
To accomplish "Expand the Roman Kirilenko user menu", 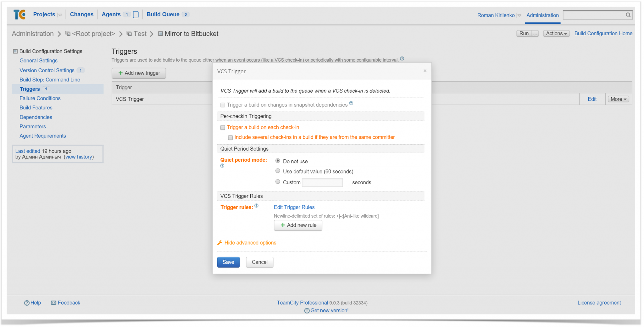I will coord(519,15).
